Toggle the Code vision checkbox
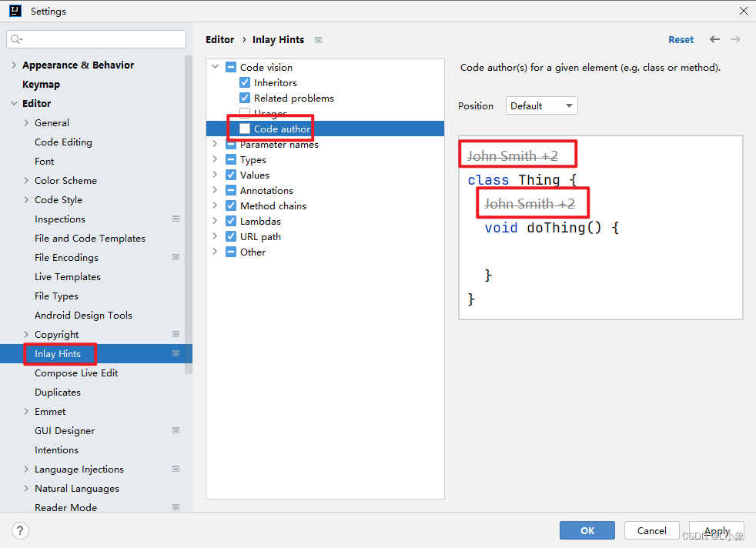The width and height of the screenshot is (756, 548). [231, 67]
